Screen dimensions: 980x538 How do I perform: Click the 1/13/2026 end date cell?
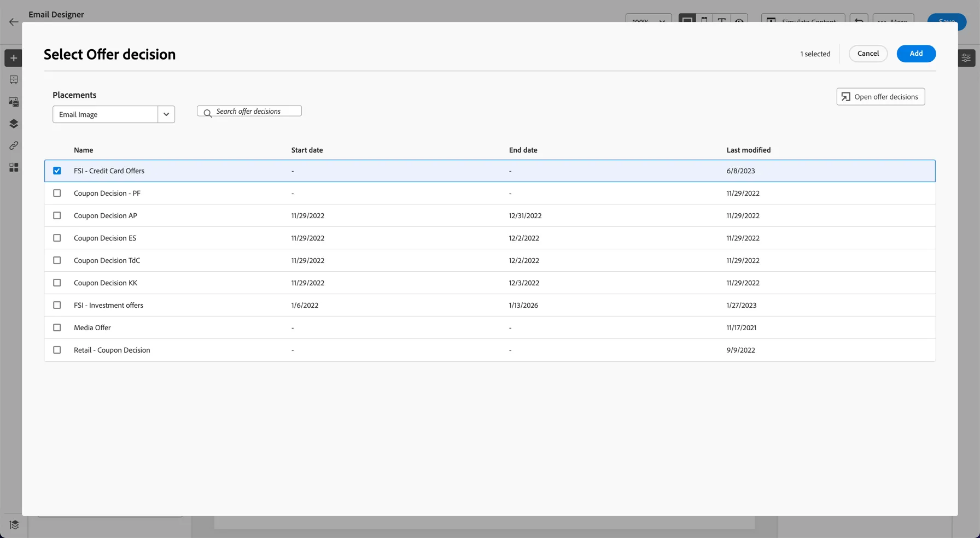[523, 305]
